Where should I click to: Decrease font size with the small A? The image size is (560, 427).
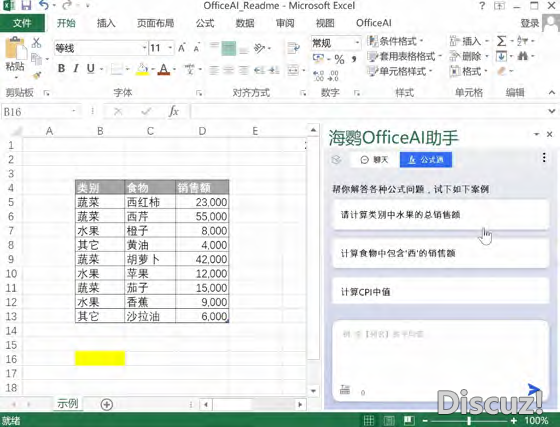[x=196, y=48]
